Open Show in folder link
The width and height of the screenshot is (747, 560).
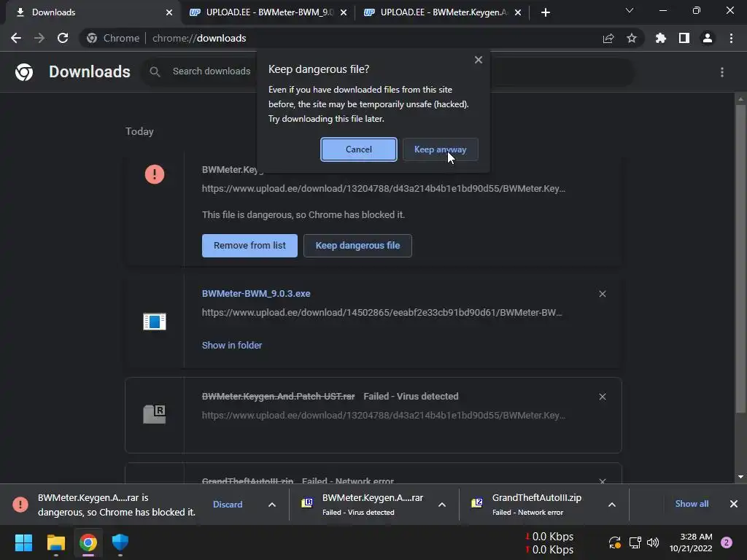point(232,345)
